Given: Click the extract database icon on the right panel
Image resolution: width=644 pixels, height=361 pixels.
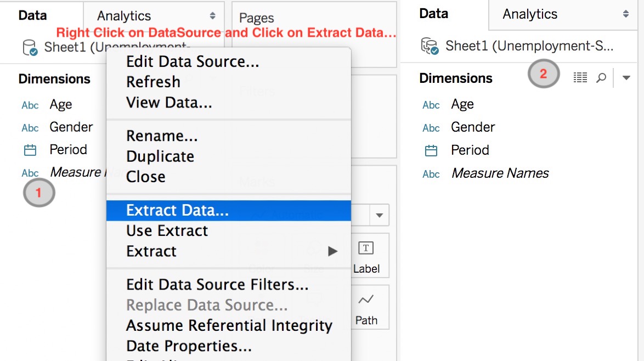Looking at the screenshot, I should (x=431, y=46).
